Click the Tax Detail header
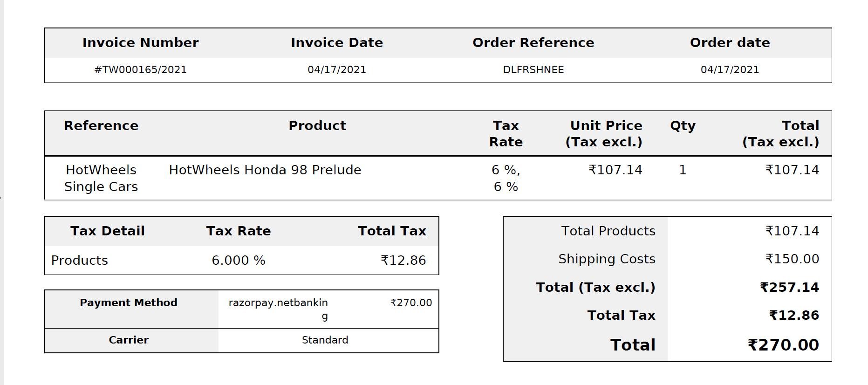 coord(107,231)
